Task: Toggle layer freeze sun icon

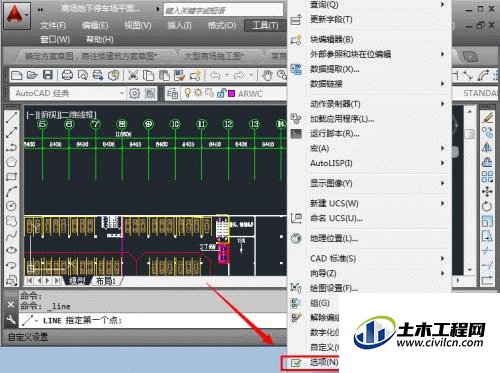Action: pos(198,93)
